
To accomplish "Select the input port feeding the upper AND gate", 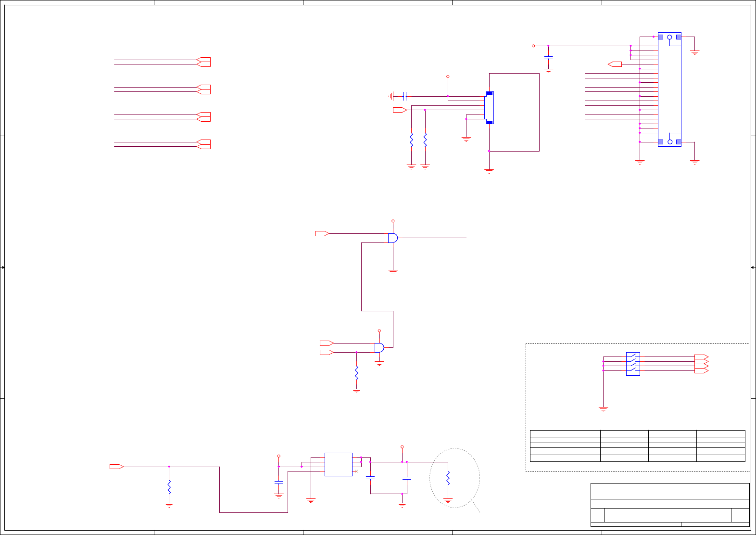I will click(x=322, y=233).
